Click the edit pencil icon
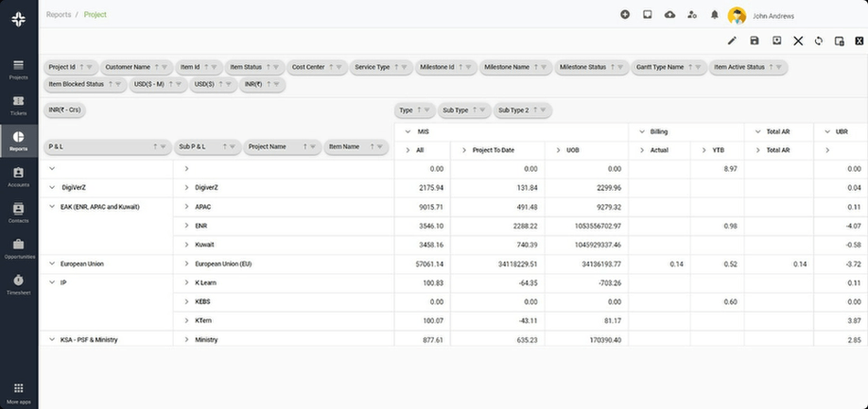 pos(732,40)
